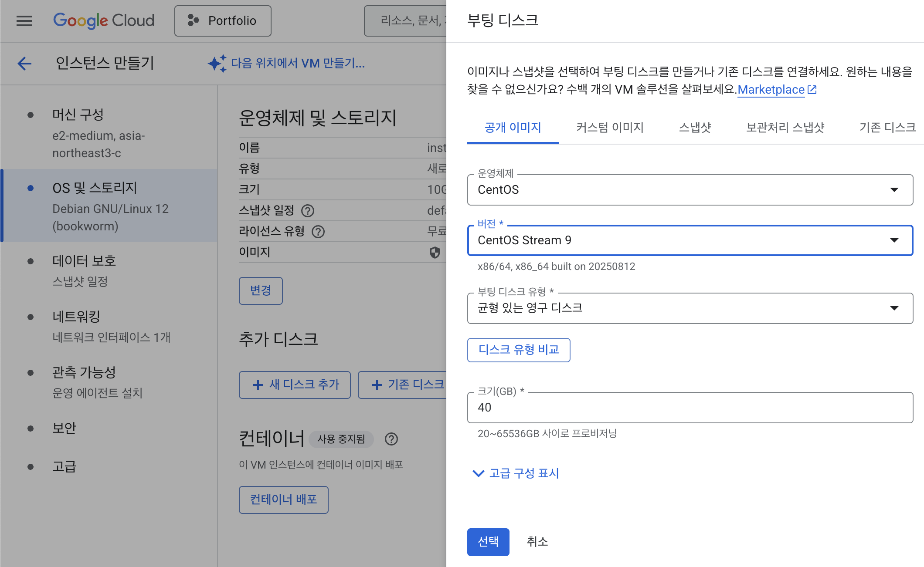Expand 고급 구성 표시 section

point(516,473)
